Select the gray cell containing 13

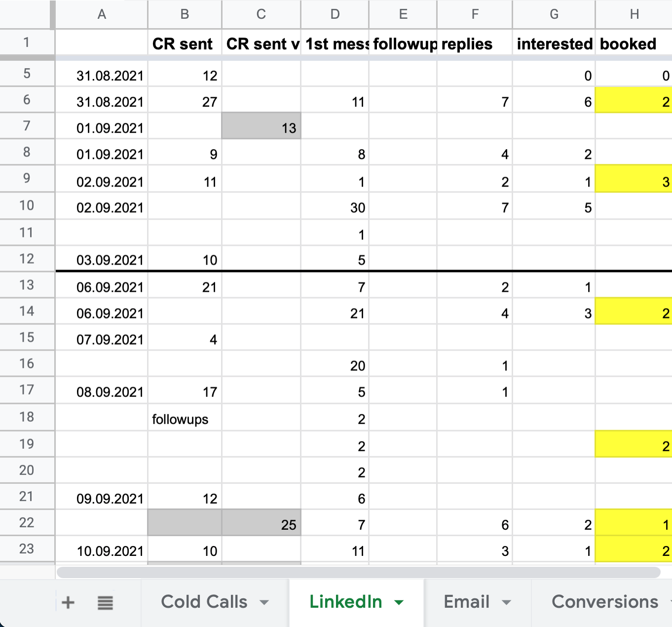pos(261,128)
